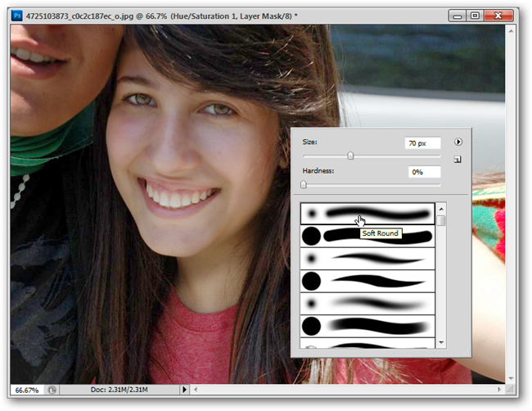Click the brush list scrollbar thumb
The image size is (532, 411).
pos(441,220)
